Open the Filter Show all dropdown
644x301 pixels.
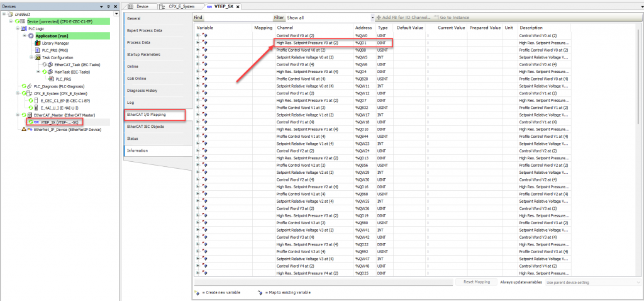[373, 18]
